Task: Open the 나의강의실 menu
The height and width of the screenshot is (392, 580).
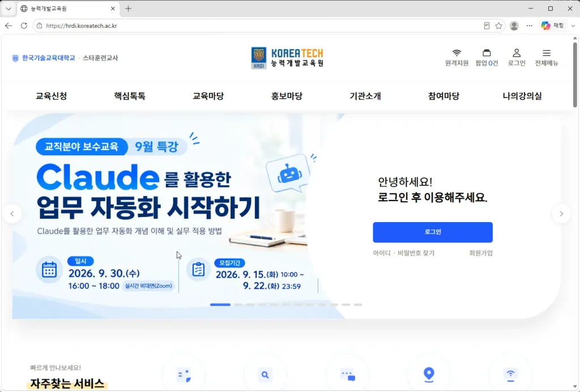Action: [x=522, y=96]
